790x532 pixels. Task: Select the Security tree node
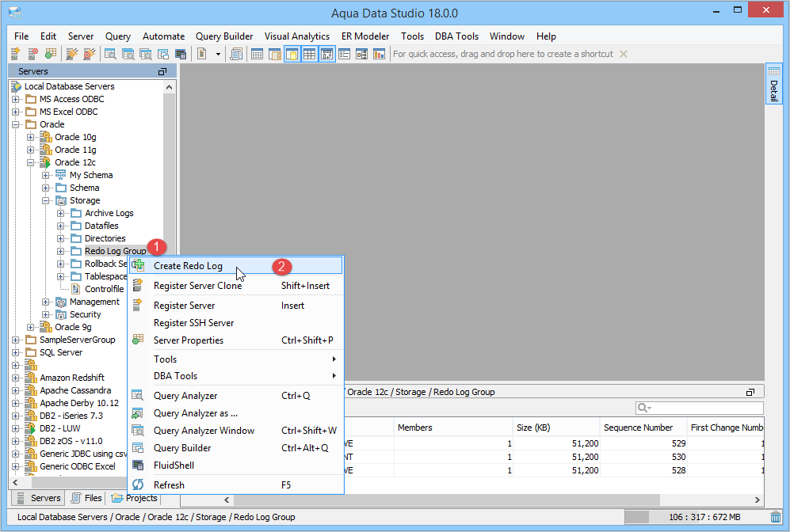coord(85,314)
